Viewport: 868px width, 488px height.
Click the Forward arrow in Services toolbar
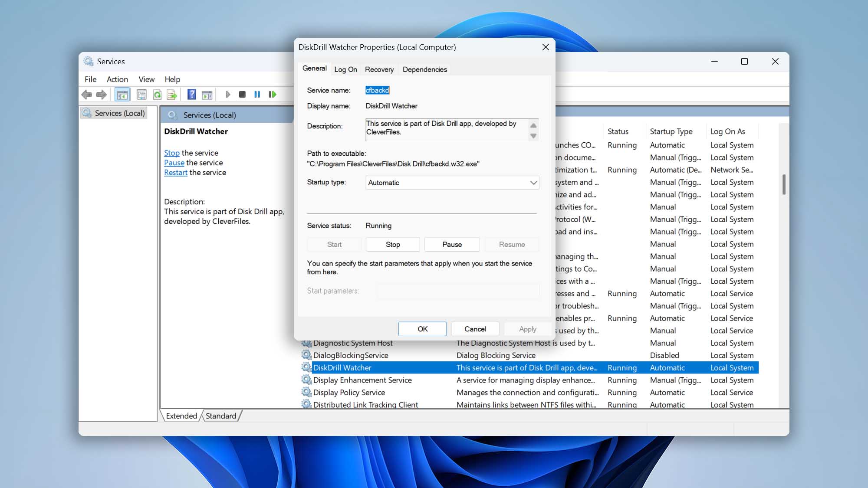pyautogui.click(x=102, y=94)
